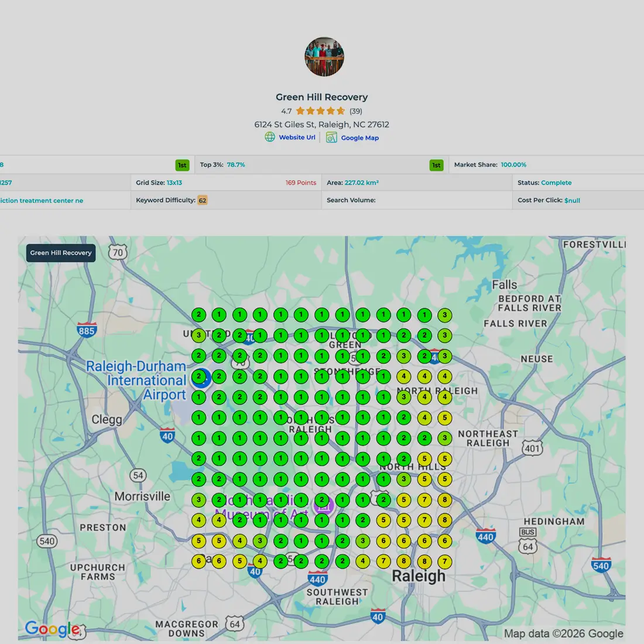Select the 'iction treatment center ne' keyword

pos(41,200)
